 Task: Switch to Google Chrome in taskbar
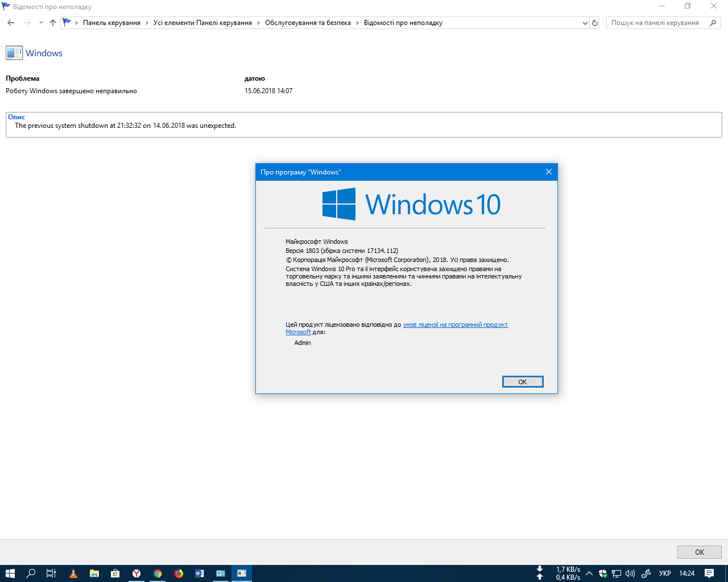click(x=158, y=573)
